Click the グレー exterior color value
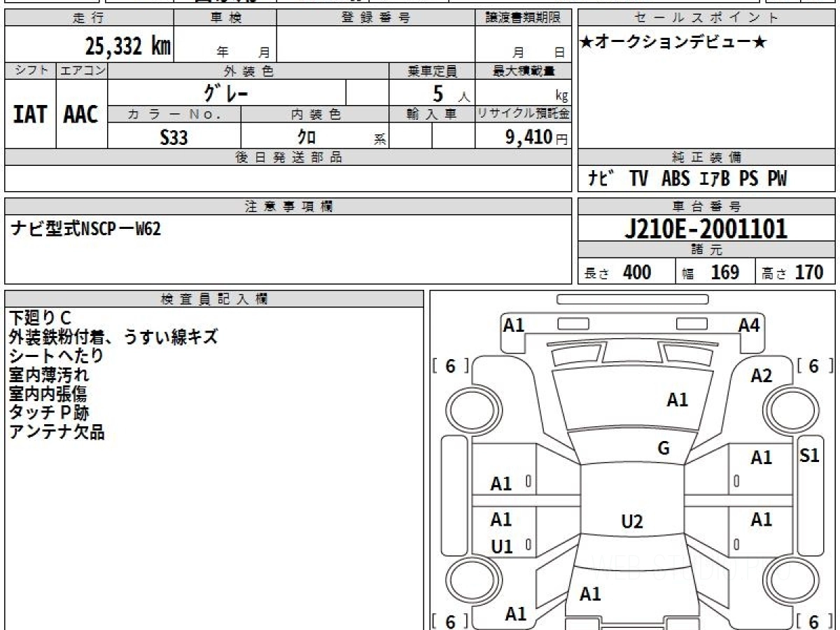This screenshot has height=630, width=840. (x=226, y=92)
